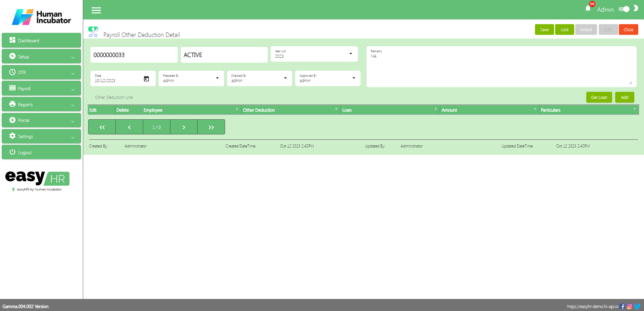The width and height of the screenshot is (644, 311).
Task: Expand the Setup menu chevron
Action: [73, 57]
